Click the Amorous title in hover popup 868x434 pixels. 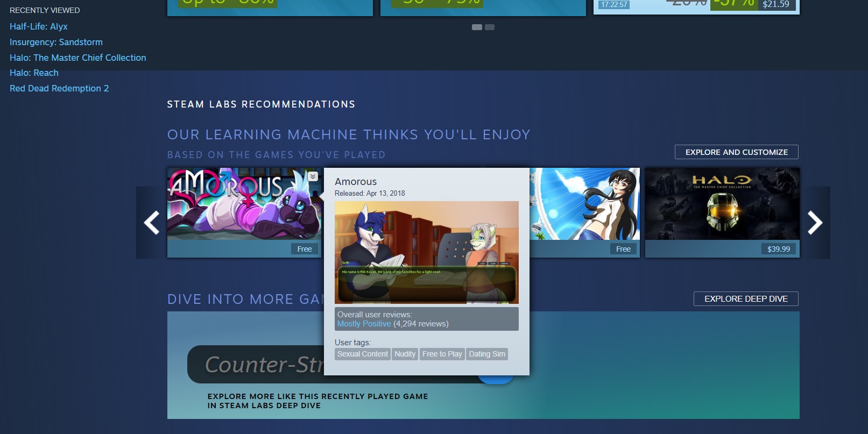click(356, 182)
